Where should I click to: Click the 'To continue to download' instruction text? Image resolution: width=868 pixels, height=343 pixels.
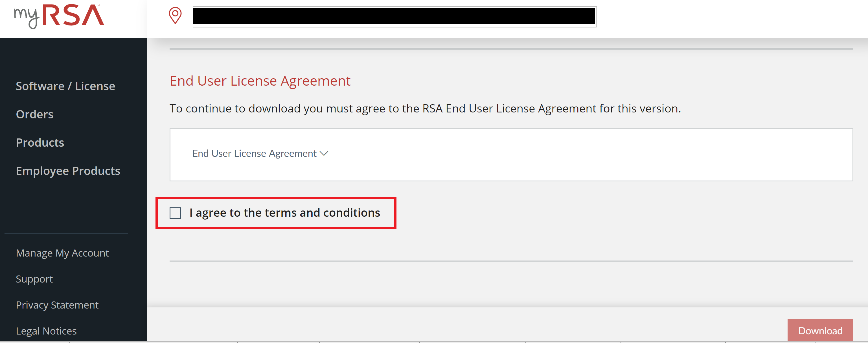click(x=425, y=108)
